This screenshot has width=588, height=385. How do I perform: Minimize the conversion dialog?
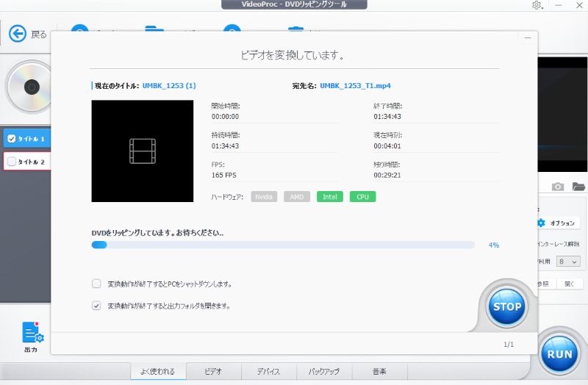click(x=528, y=38)
